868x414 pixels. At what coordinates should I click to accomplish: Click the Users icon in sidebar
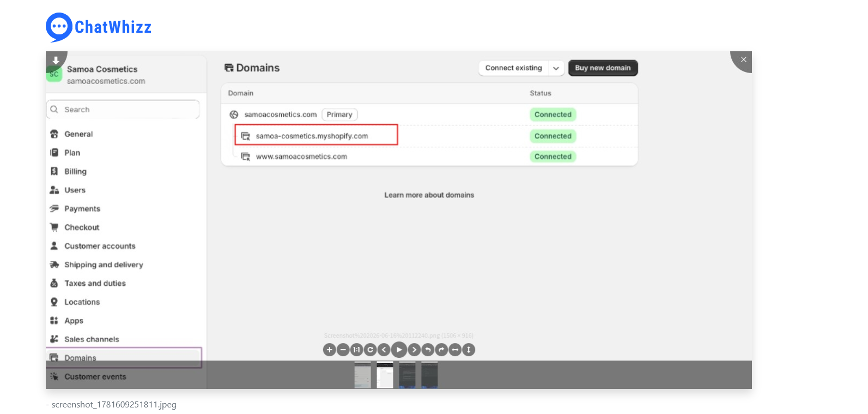[54, 190]
